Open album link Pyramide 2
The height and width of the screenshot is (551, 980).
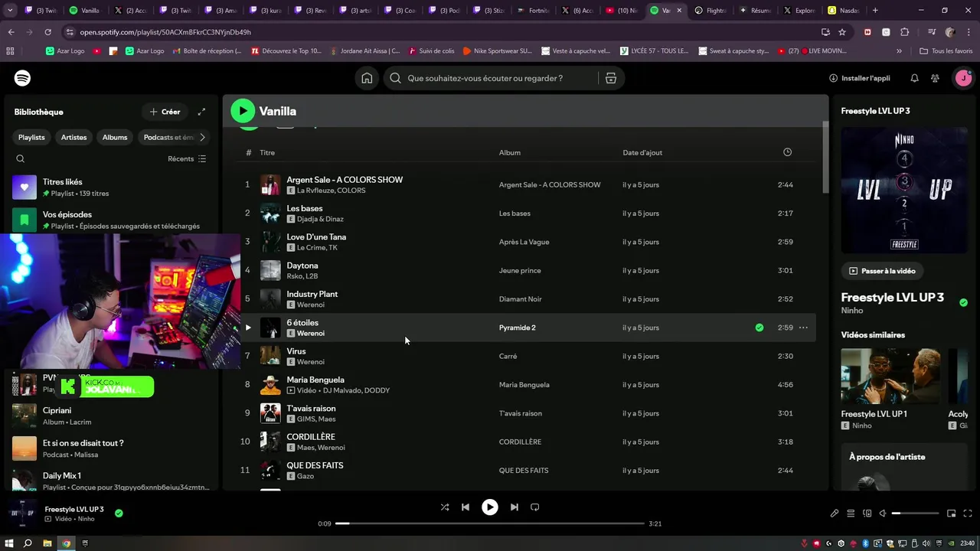(518, 328)
